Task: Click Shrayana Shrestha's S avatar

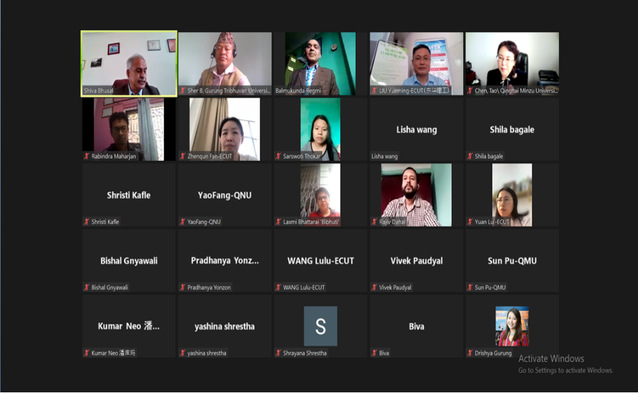Action: [321, 326]
